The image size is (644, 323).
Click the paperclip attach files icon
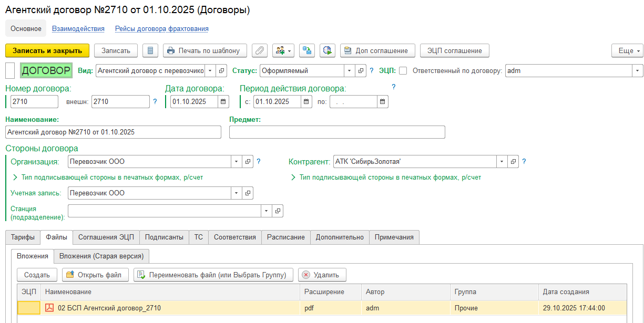click(x=260, y=50)
